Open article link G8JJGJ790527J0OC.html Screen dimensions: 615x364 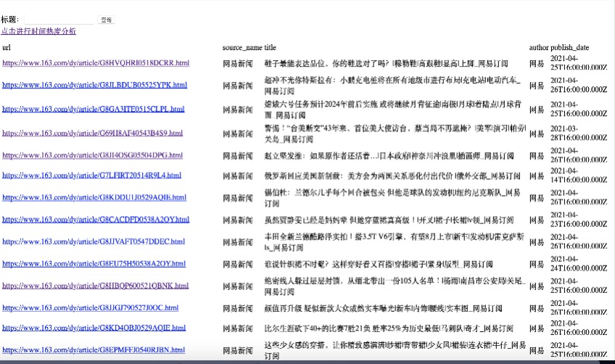click(x=90, y=308)
